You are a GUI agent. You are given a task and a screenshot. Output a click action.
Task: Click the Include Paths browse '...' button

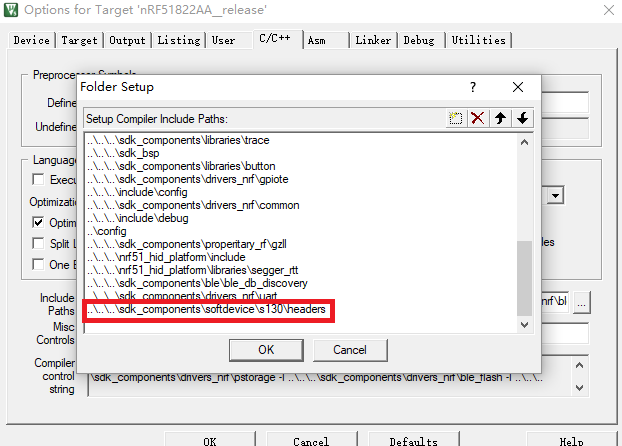pyautogui.click(x=582, y=303)
